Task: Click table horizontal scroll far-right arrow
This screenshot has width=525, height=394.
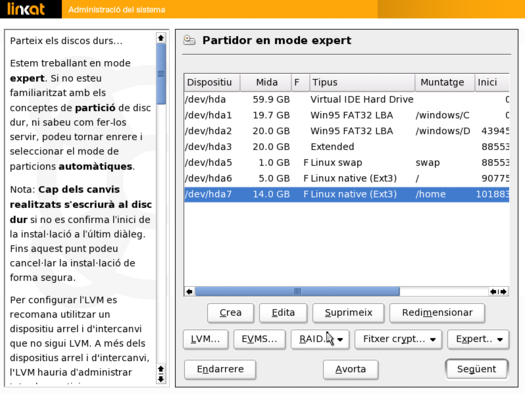Action: (x=504, y=292)
